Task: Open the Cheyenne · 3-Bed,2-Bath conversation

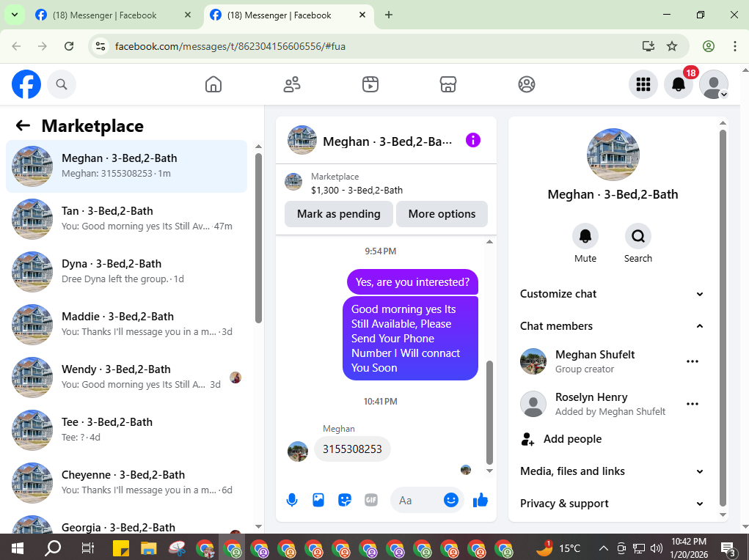Action: [126, 482]
